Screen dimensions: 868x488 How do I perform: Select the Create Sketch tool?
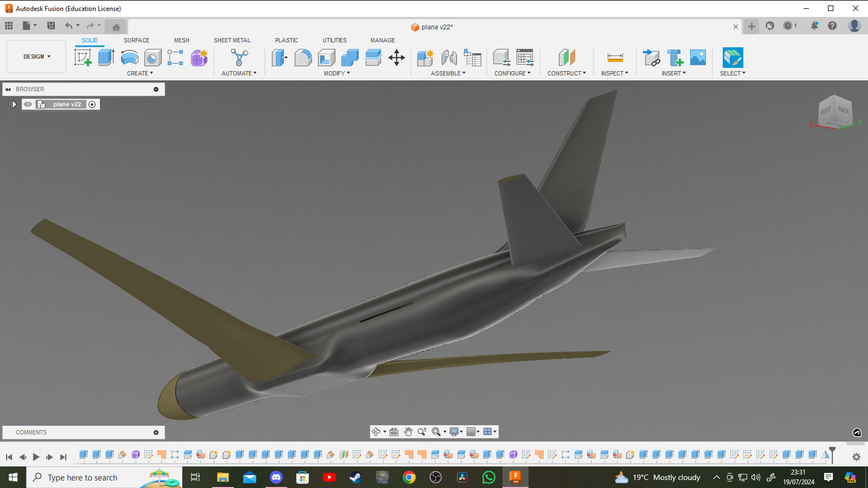pos(83,58)
